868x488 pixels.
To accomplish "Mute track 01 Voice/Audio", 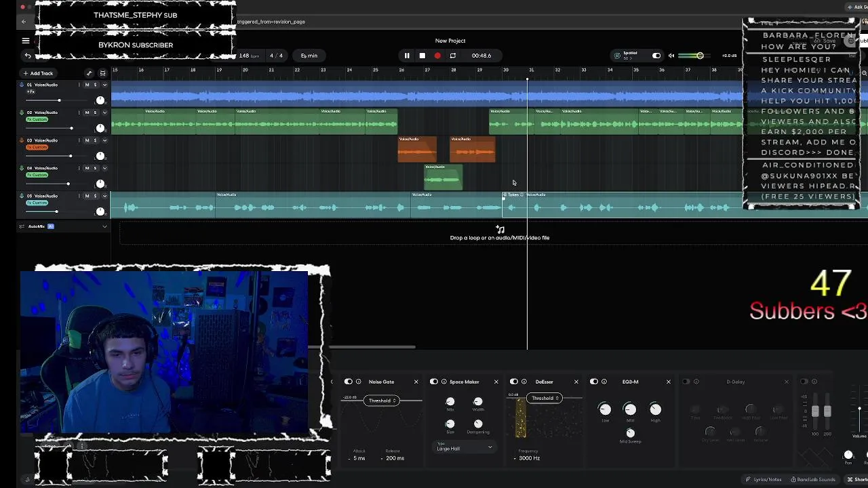I will click(x=87, y=85).
